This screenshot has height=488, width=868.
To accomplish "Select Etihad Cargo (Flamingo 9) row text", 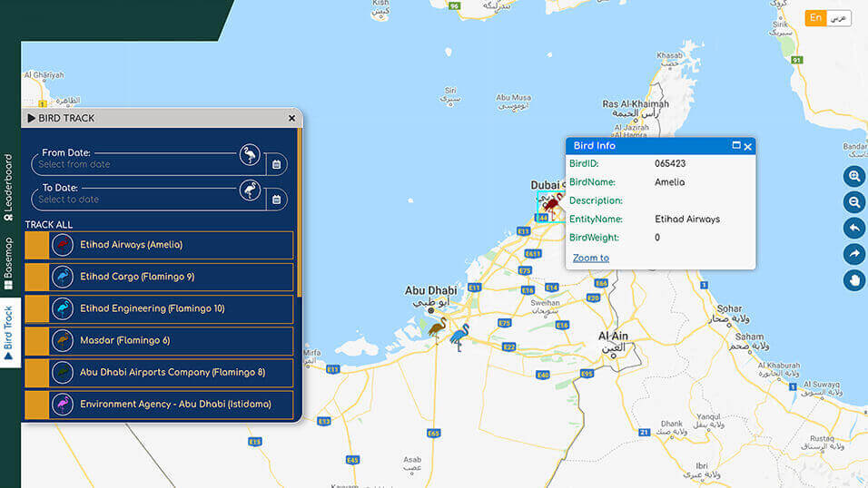I will 137,277.
